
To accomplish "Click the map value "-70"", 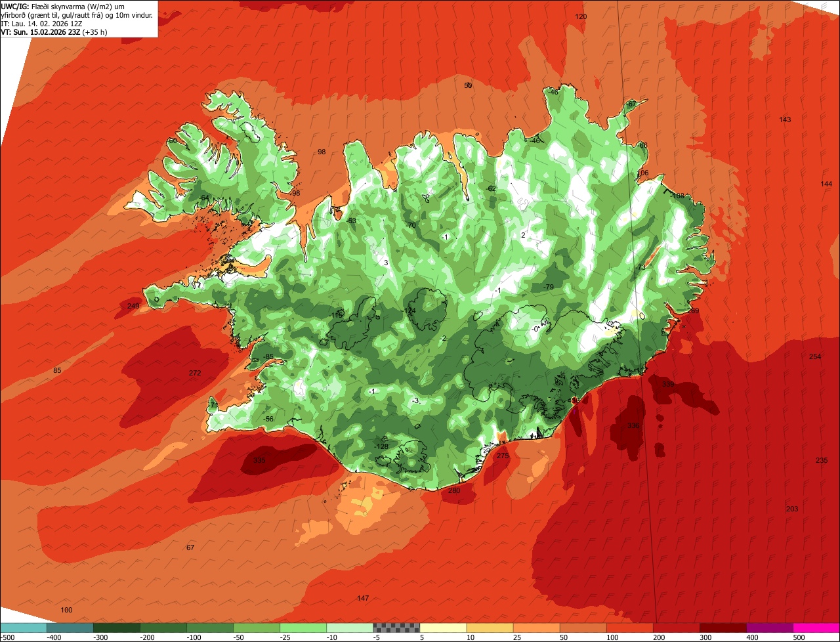I will pos(411,225).
